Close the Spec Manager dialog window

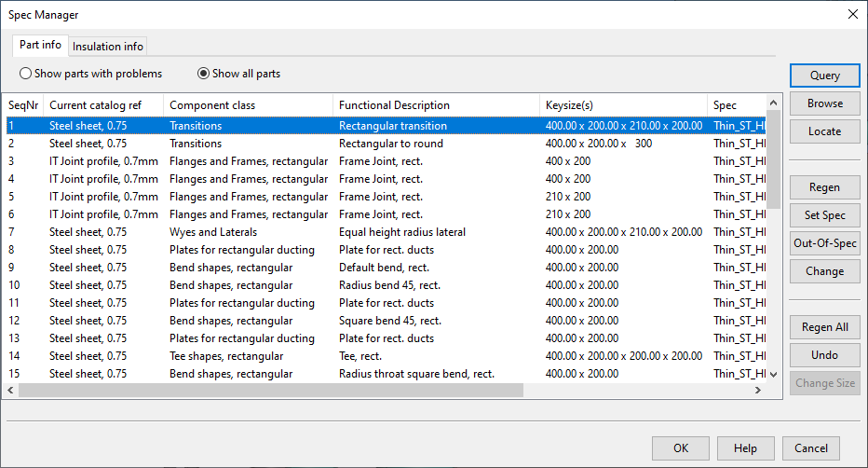point(851,14)
